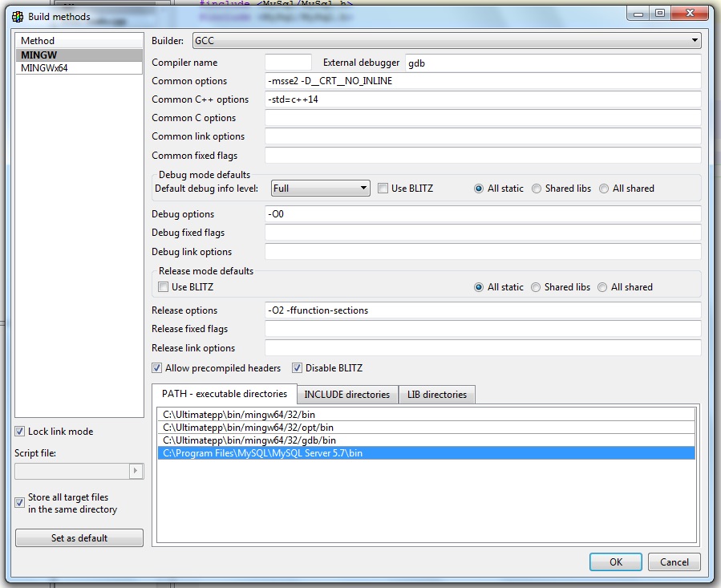Click the Build methods title bar icon
This screenshot has height=588, width=721.
click(x=17, y=16)
